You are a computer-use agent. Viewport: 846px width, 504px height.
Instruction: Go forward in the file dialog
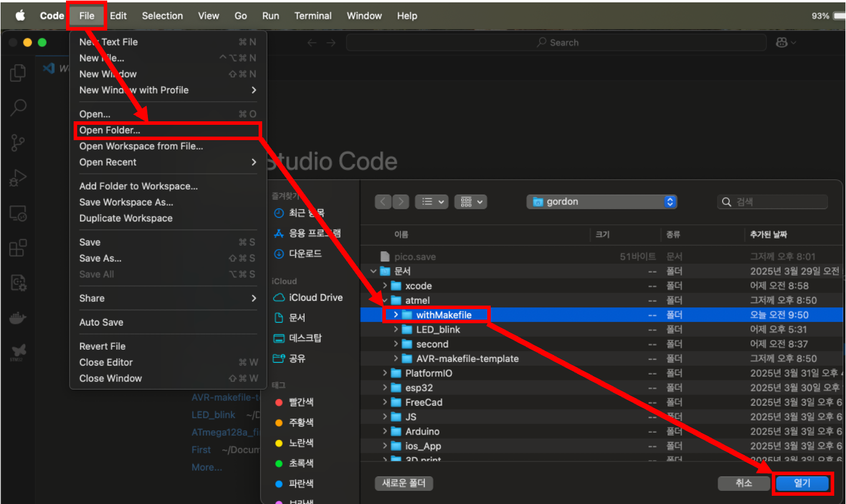pos(401,202)
